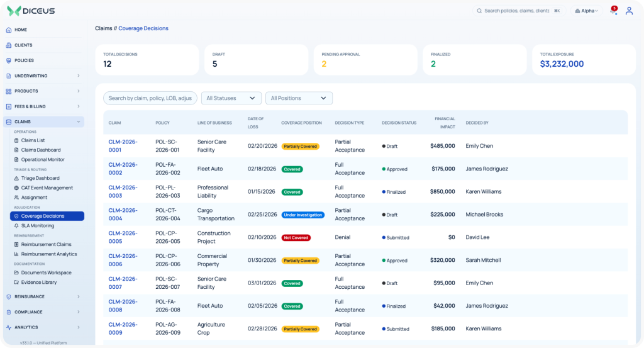Expand the Compliance menu chevron
The image size is (644, 348).
coord(79,312)
